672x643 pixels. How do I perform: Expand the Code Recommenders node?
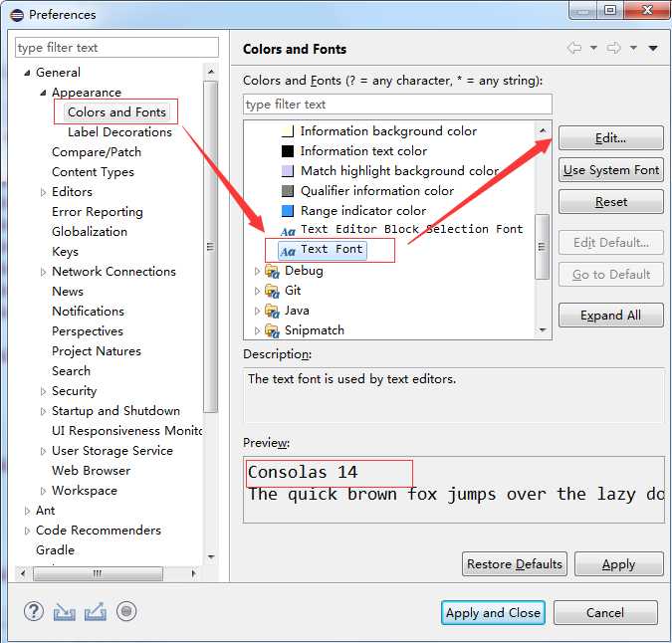(x=27, y=531)
